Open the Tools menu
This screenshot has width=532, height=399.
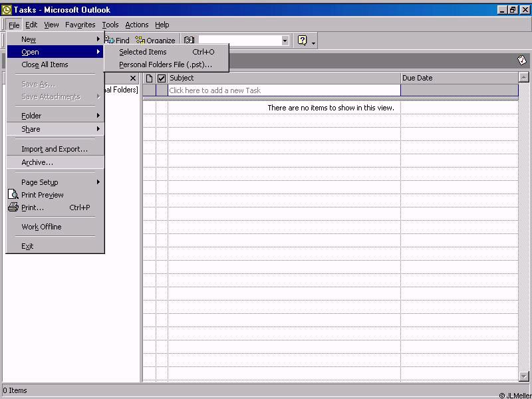point(110,25)
